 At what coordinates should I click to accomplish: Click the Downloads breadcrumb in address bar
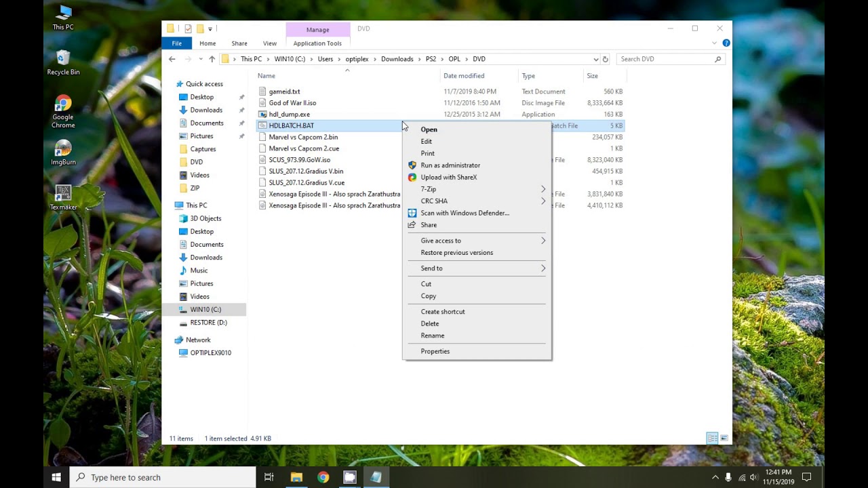click(397, 59)
